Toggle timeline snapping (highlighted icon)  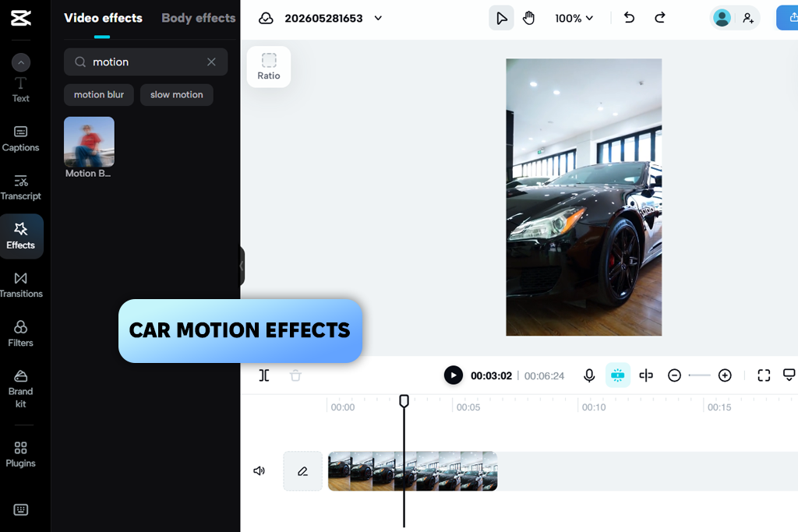tap(618, 375)
